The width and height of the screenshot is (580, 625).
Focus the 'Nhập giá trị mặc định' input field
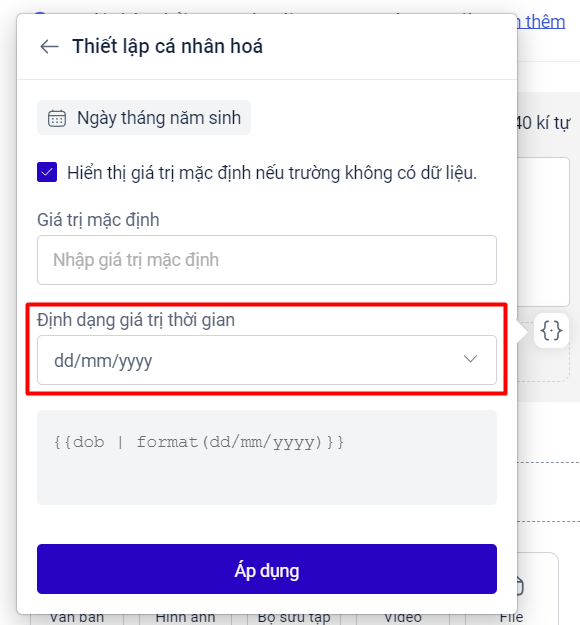(267, 260)
